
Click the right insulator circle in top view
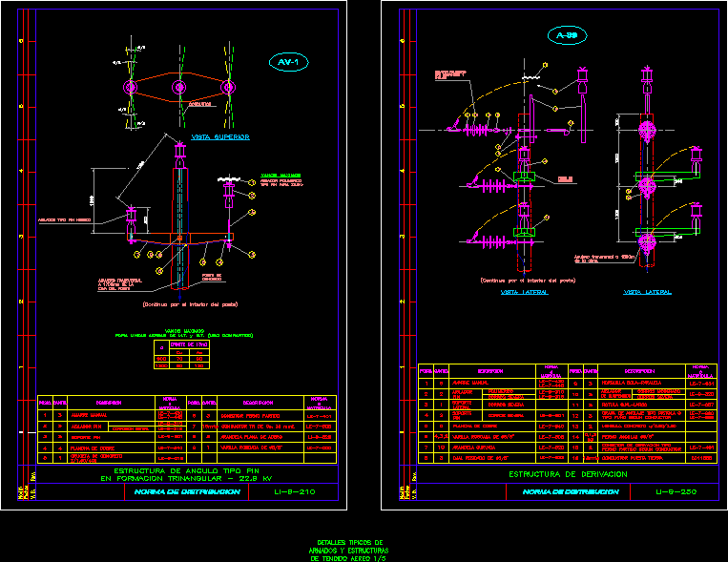(228, 87)
